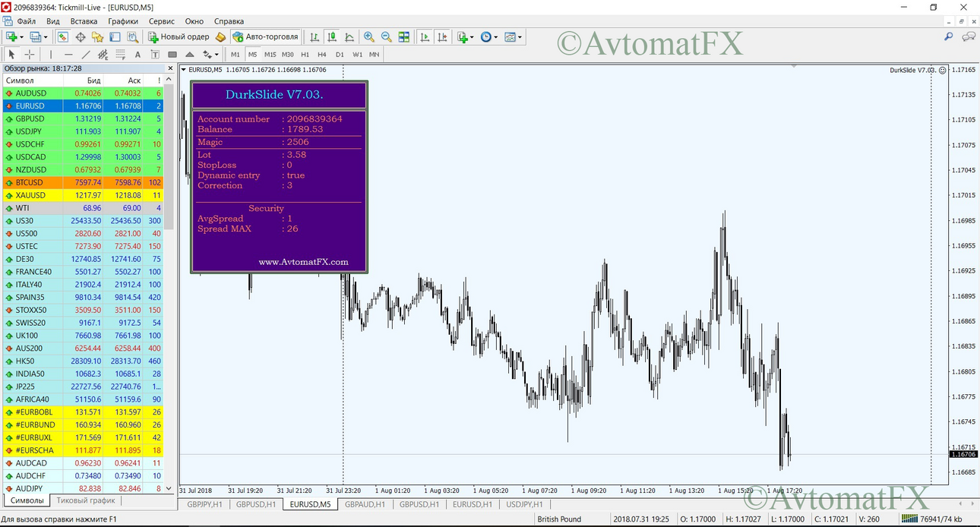
Task: Toggle W1 timeframe button
Action: 357,54
